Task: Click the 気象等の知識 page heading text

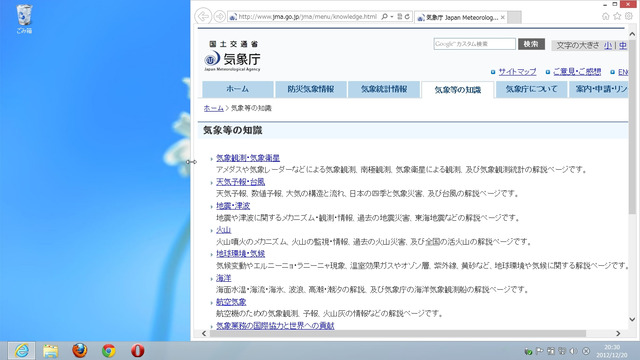Action: click(x=233, y=131)
